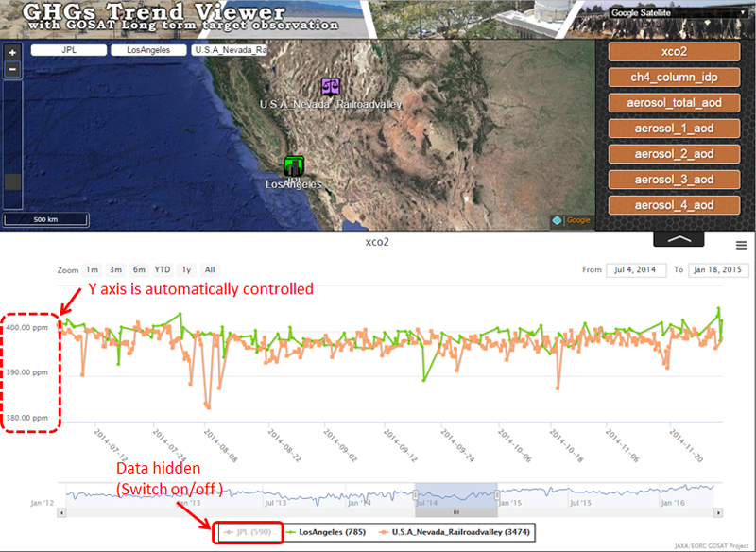Click the U.S.A_Nevada_Railroadvalley map label
The width and height of the screenshot is (756, 552).
(331, 104)
